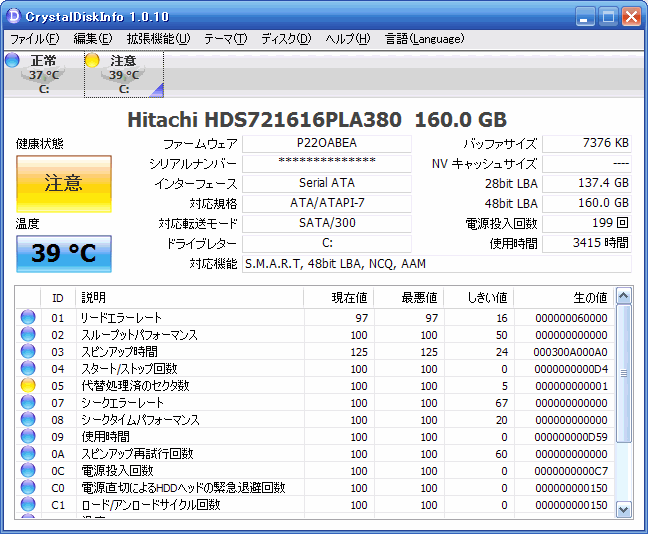The height and width of the screenshot is (534, 648).
Task: Click raw value 0000000000C7
Action: click(x=571, y=471)
